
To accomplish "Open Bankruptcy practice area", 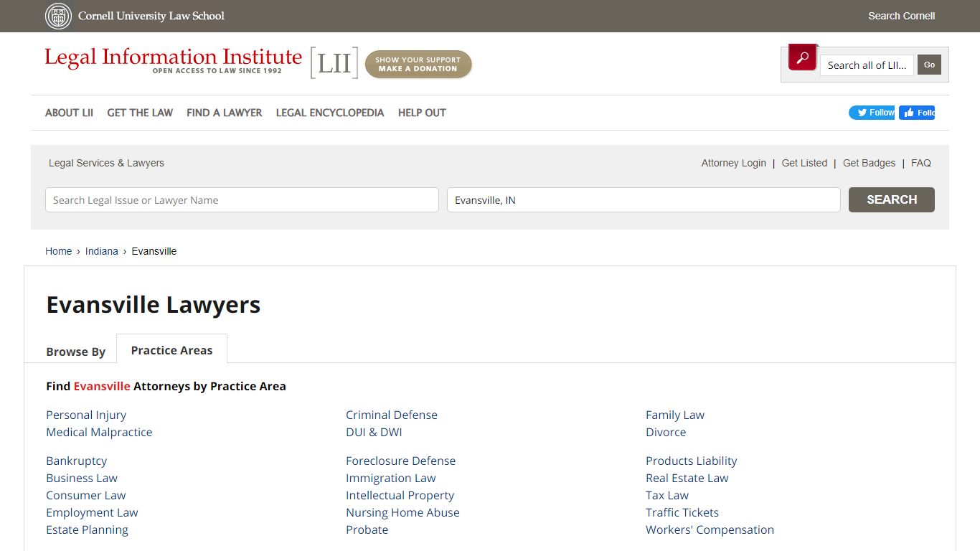I will (76, 461).
